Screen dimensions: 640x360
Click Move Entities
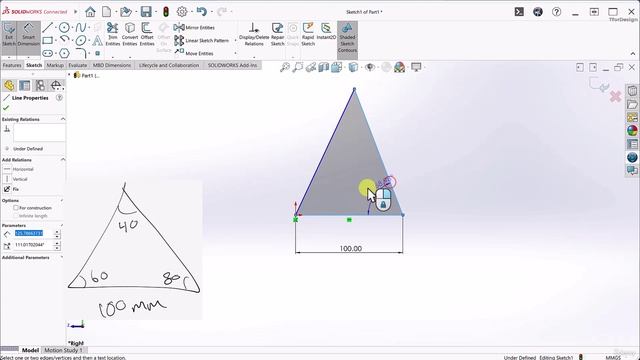point(194,53)
